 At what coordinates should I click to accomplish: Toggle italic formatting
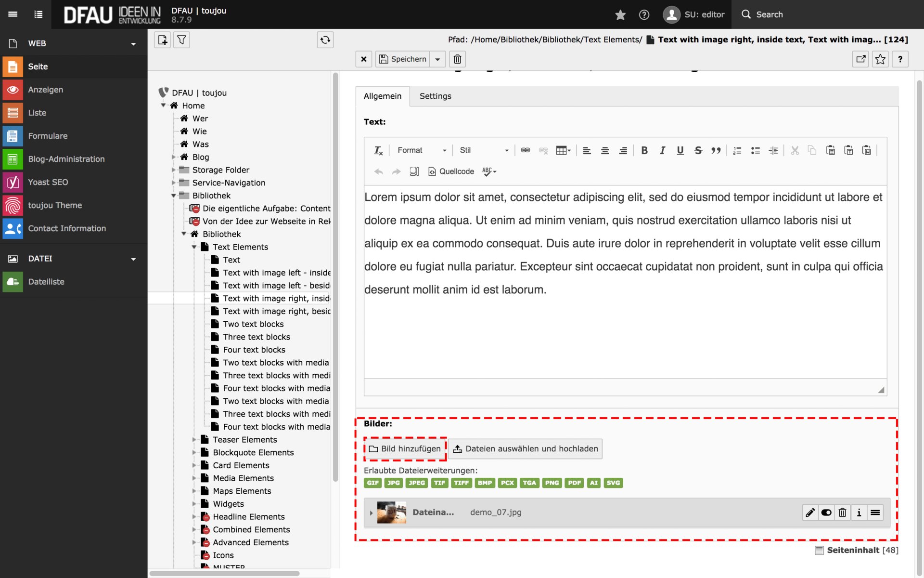point(662,150)
